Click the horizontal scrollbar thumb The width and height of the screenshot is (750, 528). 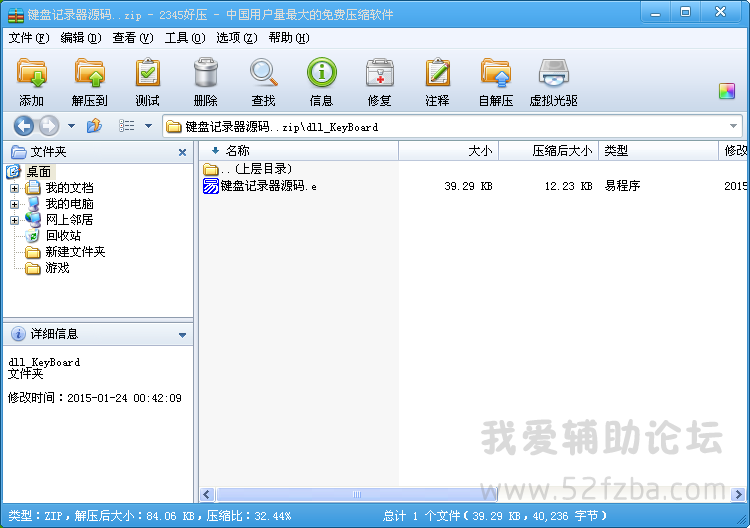357,494
